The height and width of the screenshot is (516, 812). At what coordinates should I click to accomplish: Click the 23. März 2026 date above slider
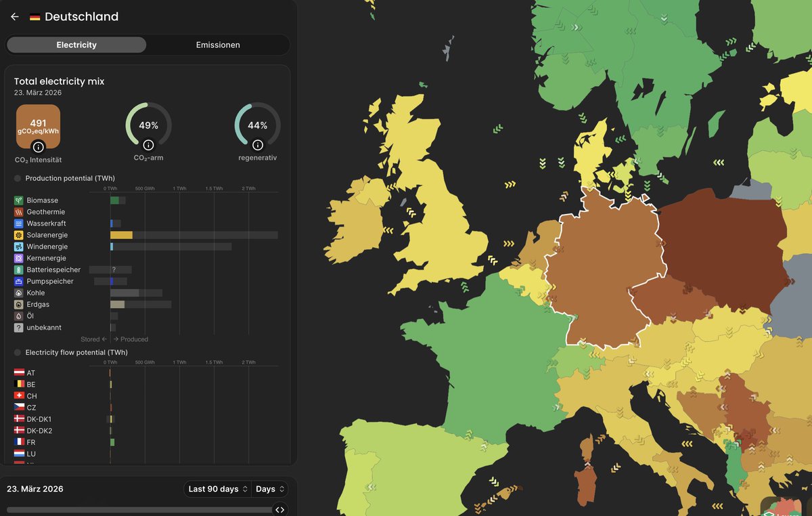(35, 489)
